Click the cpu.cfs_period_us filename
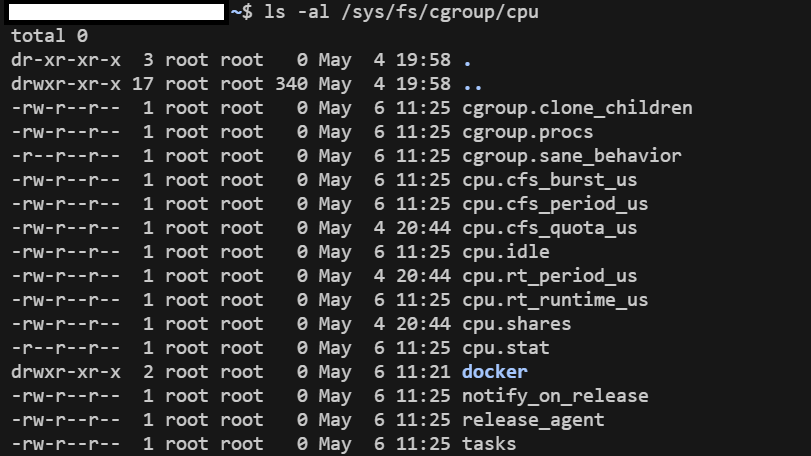Image resolution: width=811 pixels, height=456 pixels. tap(555, 204)
